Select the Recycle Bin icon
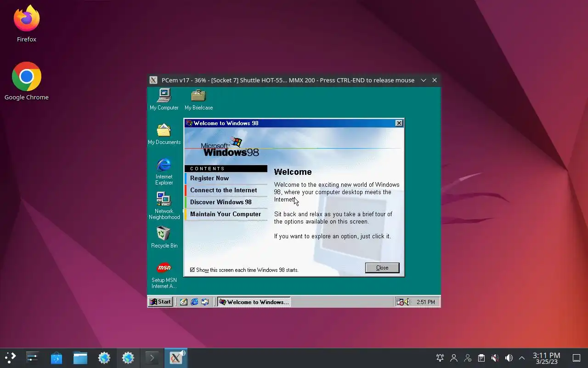 tap(164, 237)
